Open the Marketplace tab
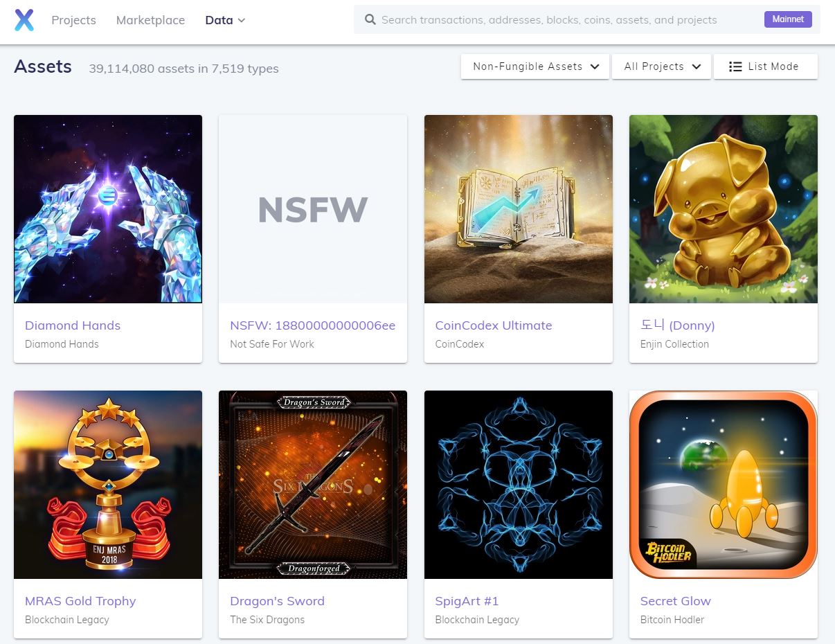This screenshot has width=835, height=644. pyautogui.click(x=150, y=20)
